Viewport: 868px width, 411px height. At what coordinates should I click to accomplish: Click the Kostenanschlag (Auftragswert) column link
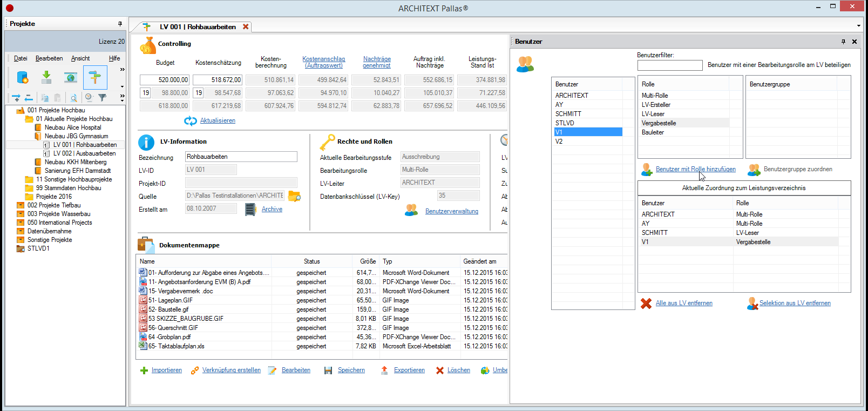tap(323, 62)
